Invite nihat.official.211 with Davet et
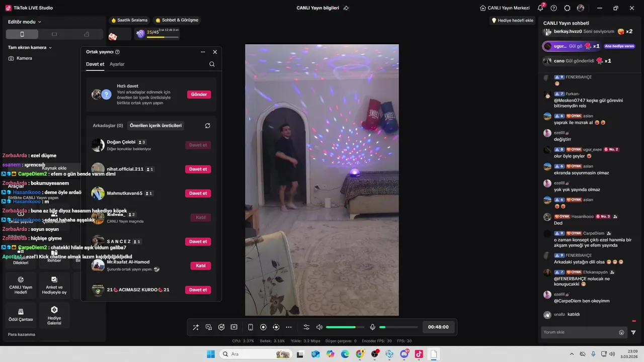The image size is (644, 362). pyautogui.click(x=198, y=169)
